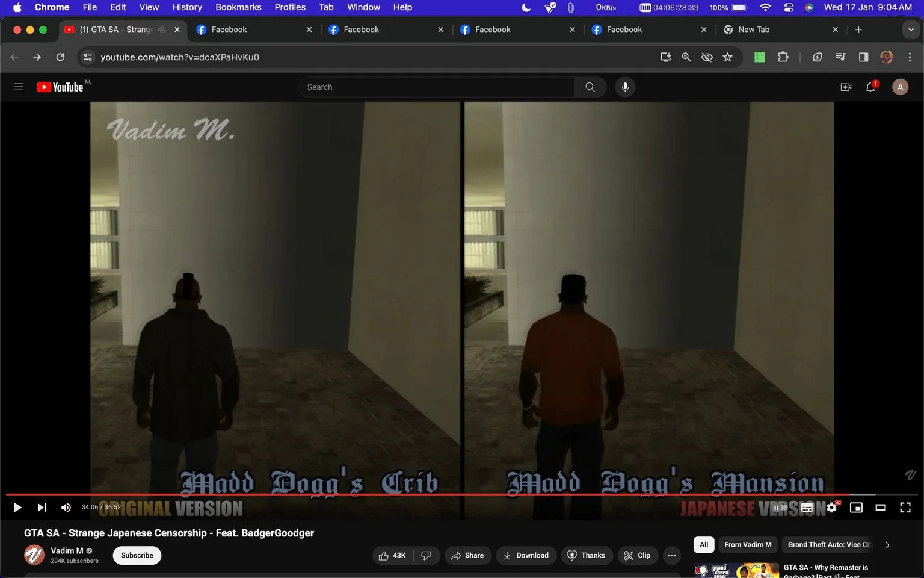This screenshot has width=924, height=578.
Task: Play the paused YouTube video
Action: tap(17, 508)
